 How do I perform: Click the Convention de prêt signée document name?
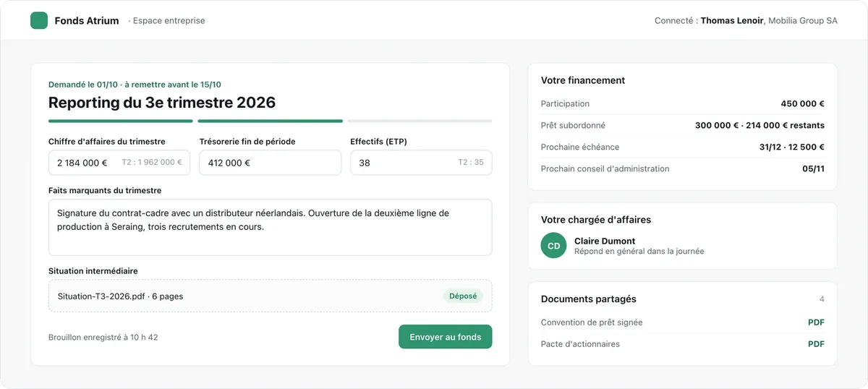click(x=592, y=322)
